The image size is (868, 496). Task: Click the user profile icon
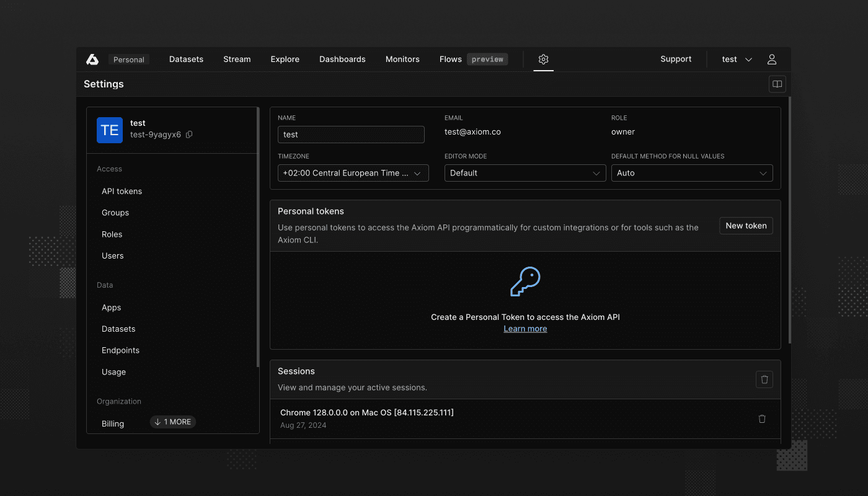tap(771, 59)
